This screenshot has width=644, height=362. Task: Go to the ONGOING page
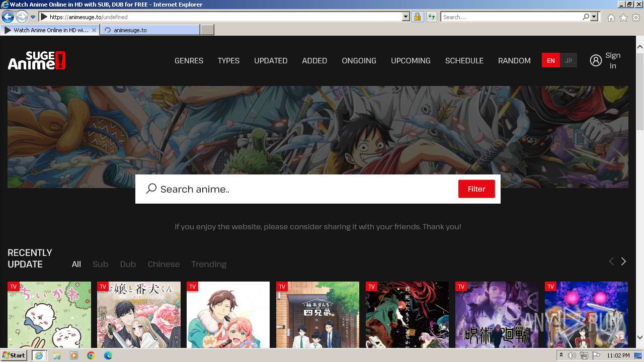click(x=359, y=60)
